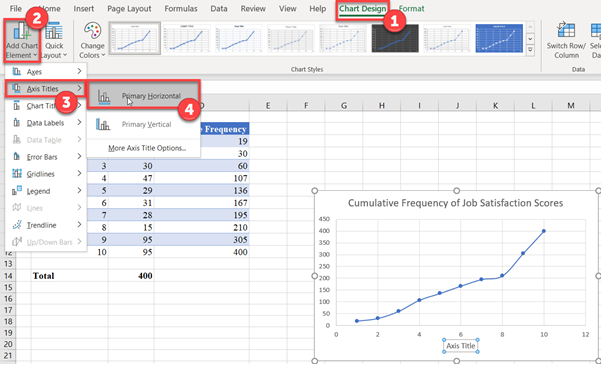Image resolution: width=601 pixels, height=365 pixels.
Task: Apply the dark background chart style
Action: tap(395, 38)
